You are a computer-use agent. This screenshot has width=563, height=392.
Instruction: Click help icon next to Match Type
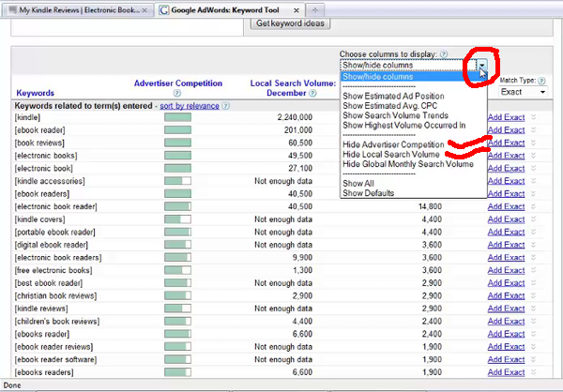[x=541, y=81]
